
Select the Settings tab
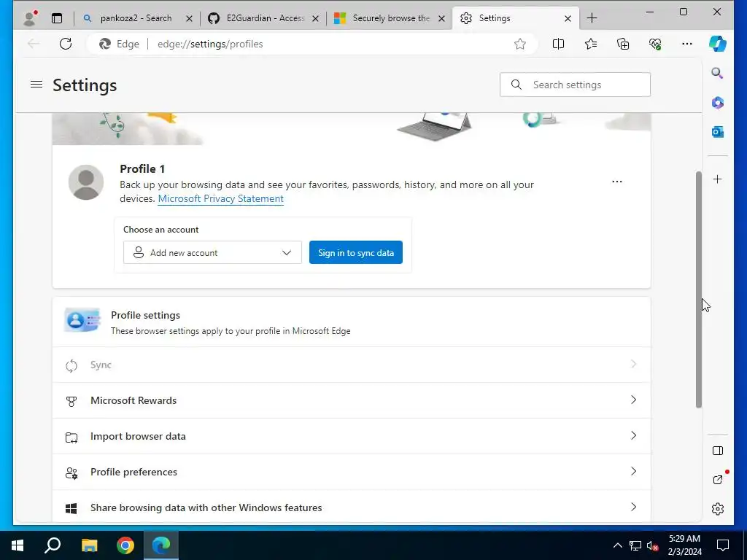pos(514,18)
